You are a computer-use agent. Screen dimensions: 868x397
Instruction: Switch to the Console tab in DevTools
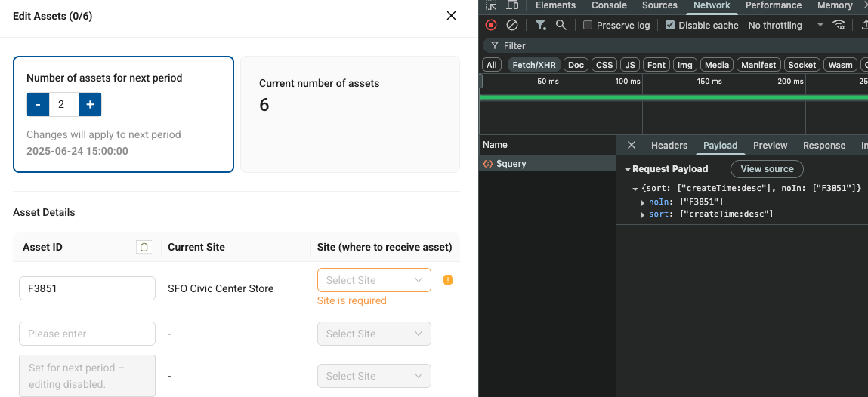609,5
